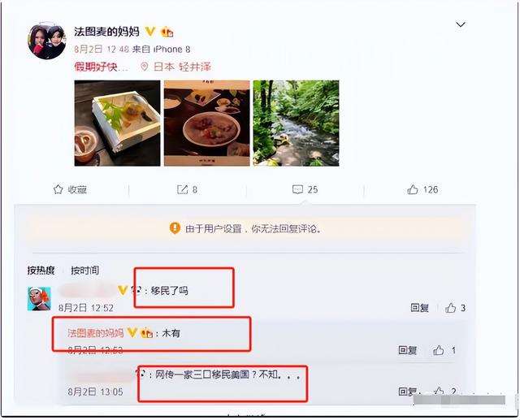Click the repost icon with 8
This screenshot has width=520, height=420.
182,189
